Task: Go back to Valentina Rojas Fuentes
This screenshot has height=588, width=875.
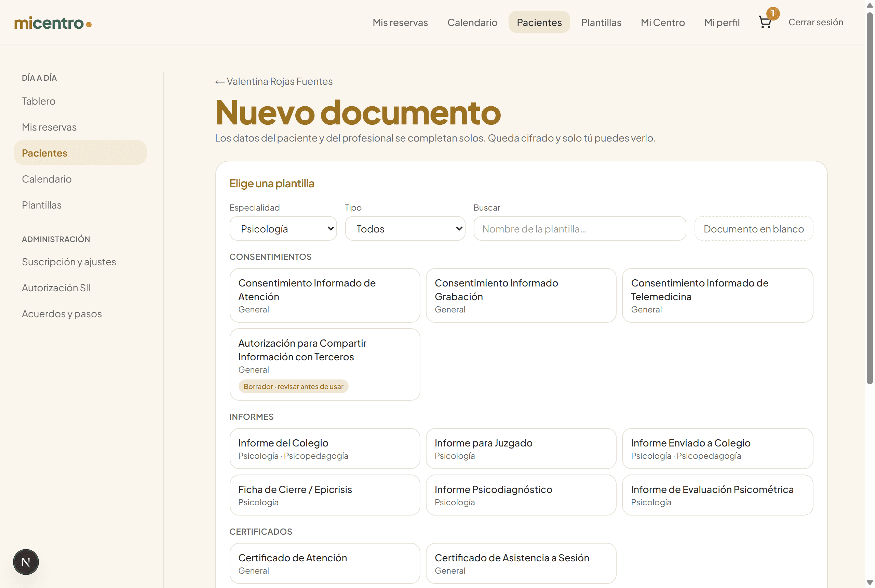Action: pyautogui.click(x=274, y=81)
